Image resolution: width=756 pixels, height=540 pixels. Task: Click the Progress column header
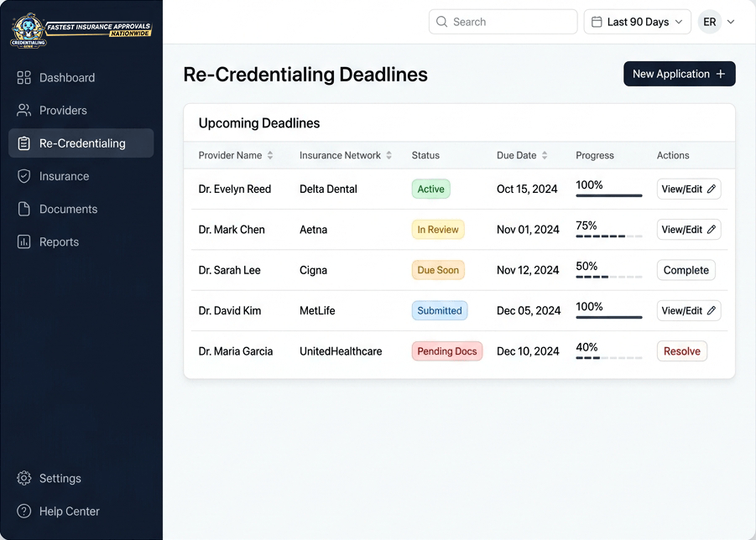point(595,155)
